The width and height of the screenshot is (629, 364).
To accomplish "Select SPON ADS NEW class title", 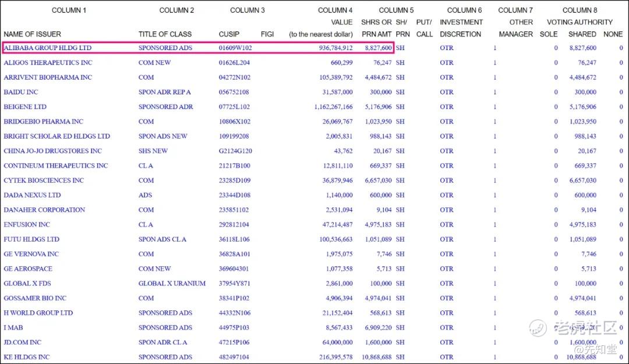I will pos(163,136).
